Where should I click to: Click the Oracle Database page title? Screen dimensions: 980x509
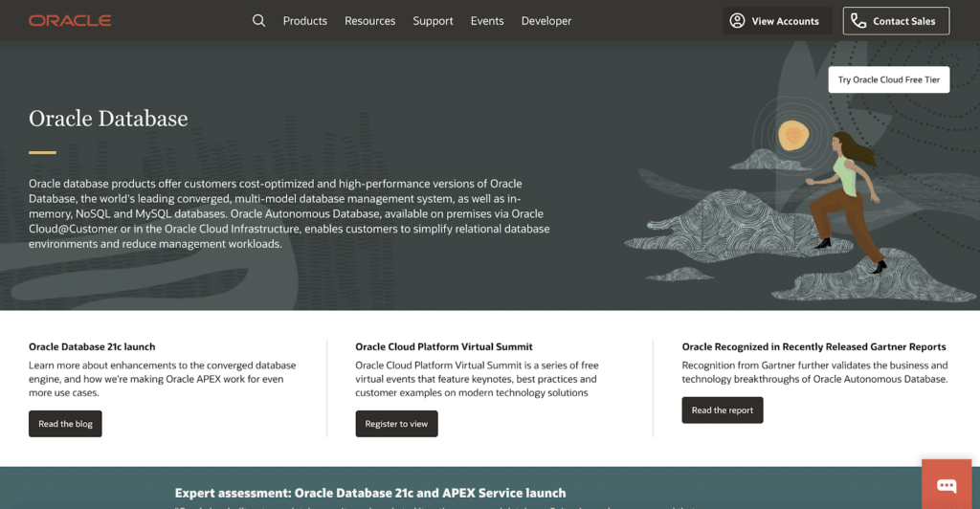pyautogui.click(x=108, y=119)
